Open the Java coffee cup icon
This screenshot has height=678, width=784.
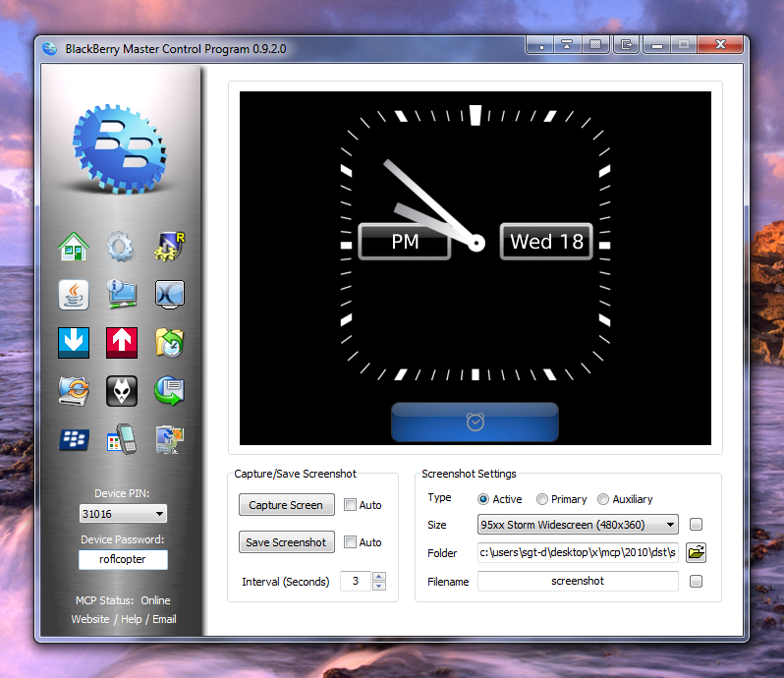tap(74, 294)
